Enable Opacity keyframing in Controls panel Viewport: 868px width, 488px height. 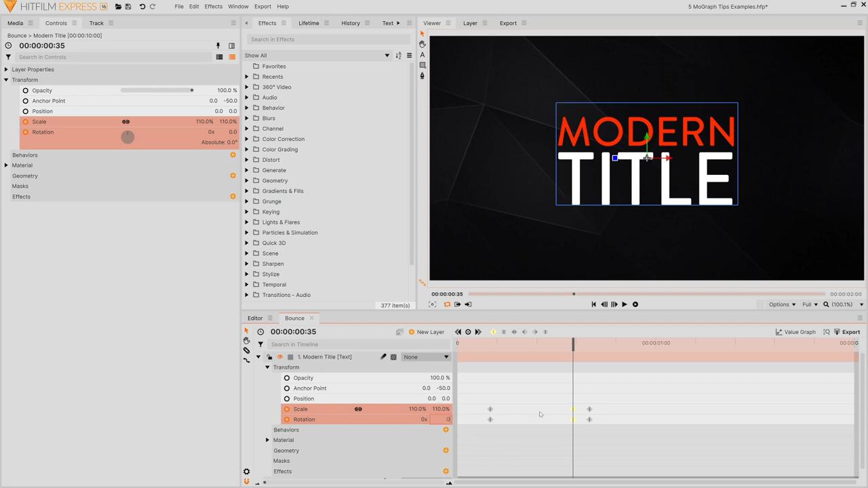tap(26, 91)
